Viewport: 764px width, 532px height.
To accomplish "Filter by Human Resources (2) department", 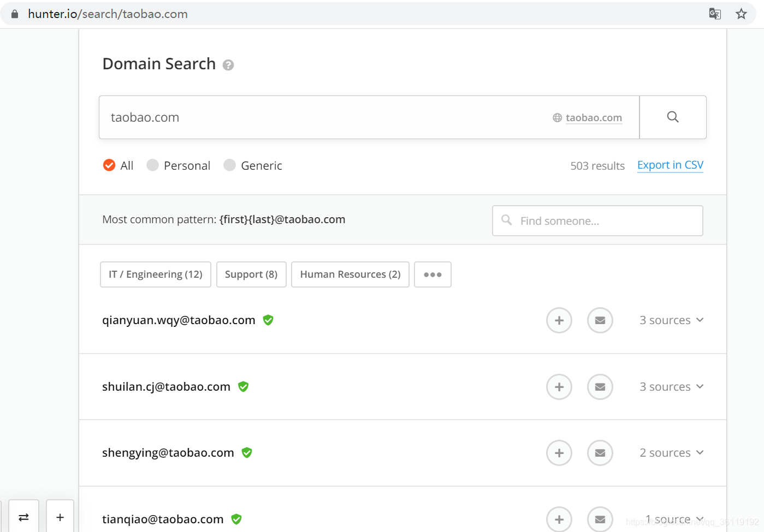I will (350, 274).
